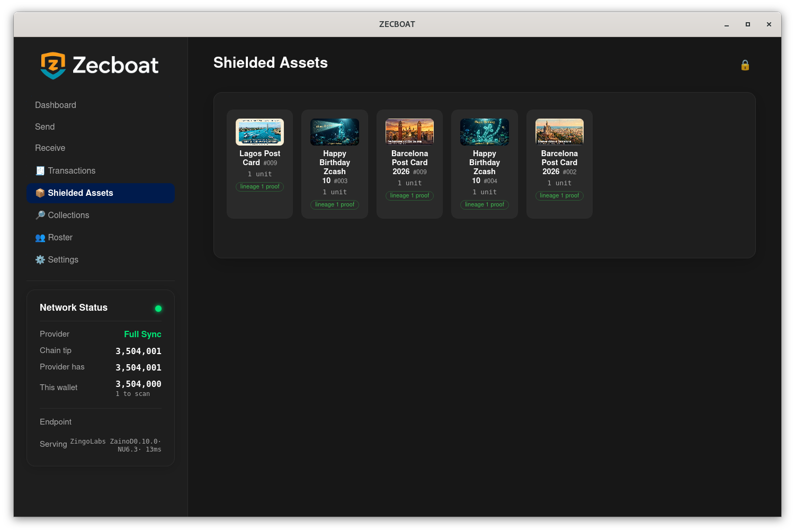Image resolution: width=795 pixels, height=532 pixels.
Task: Click the "Full Sync" provider status text
Action: click(142, 334)
